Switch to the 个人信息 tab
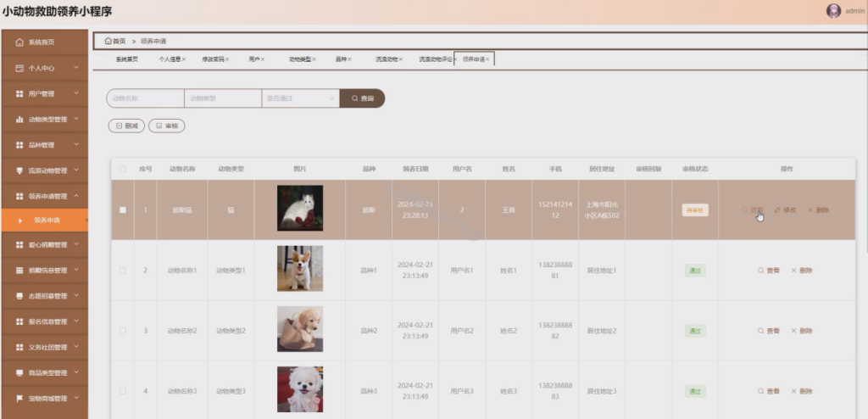Viewport: 868px width, 419px height. point(170,59)
